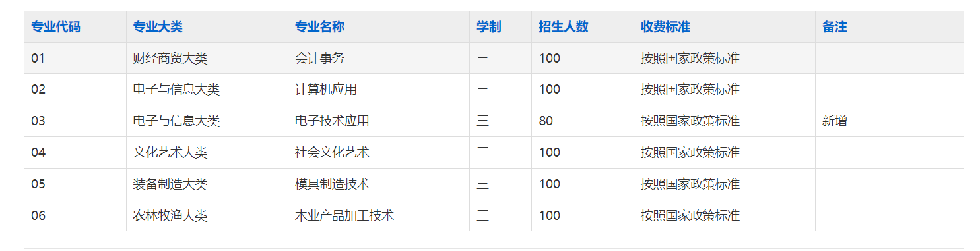
Task: Select the 社会文化艺术 cell
Action: click(379, 153)
